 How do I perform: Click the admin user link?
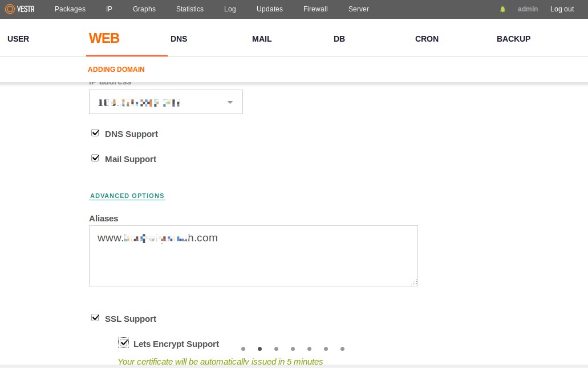point(528,9)
